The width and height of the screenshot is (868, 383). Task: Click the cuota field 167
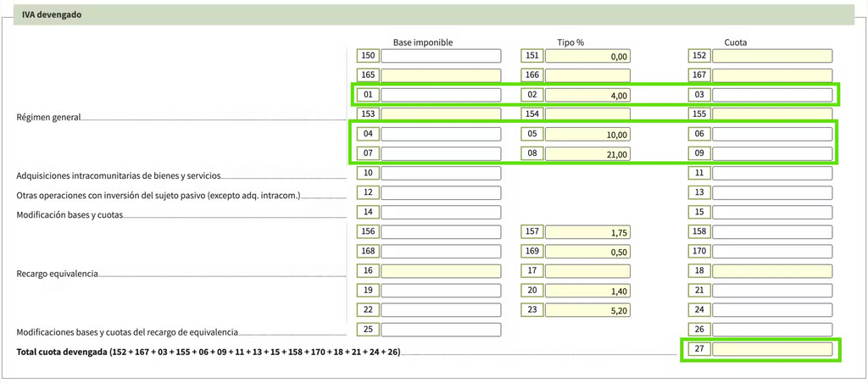pos(772,75)
